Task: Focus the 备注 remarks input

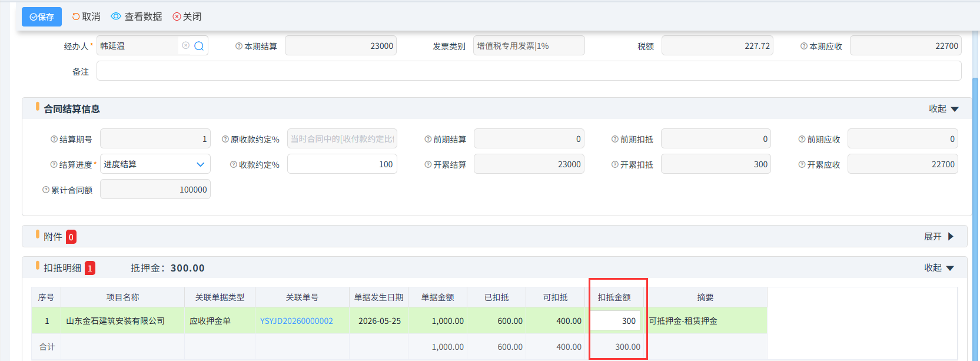Action: pyautogui.click(x=529, y=71)
